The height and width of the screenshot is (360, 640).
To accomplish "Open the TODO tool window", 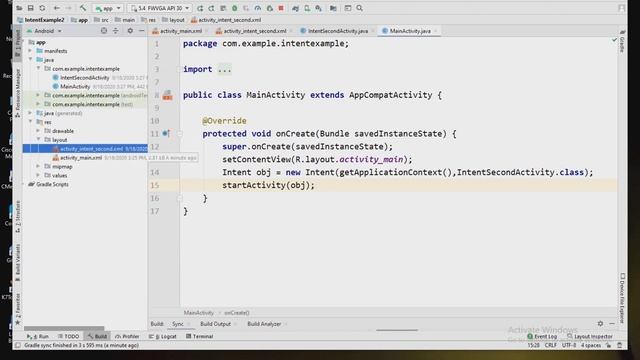I will pyautogui.click(x=68, y=336).
